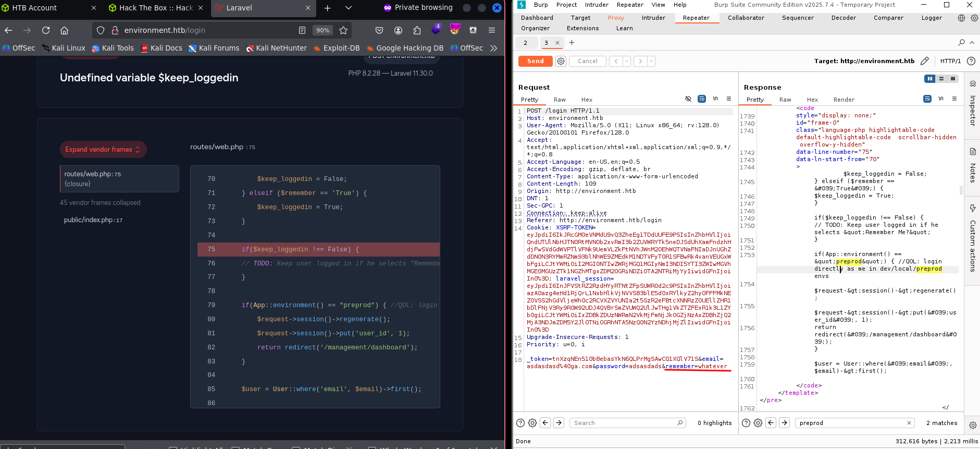This screenshot has width=980, height=449.
Task: Open new Firefox tab
Action: click(327, 8)
